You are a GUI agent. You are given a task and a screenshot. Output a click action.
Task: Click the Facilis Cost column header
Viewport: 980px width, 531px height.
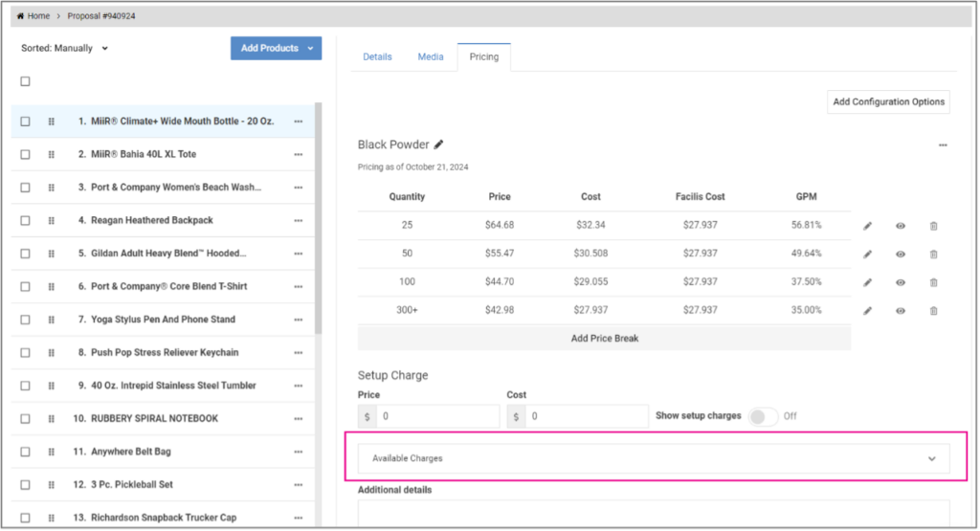coord(700,197)
